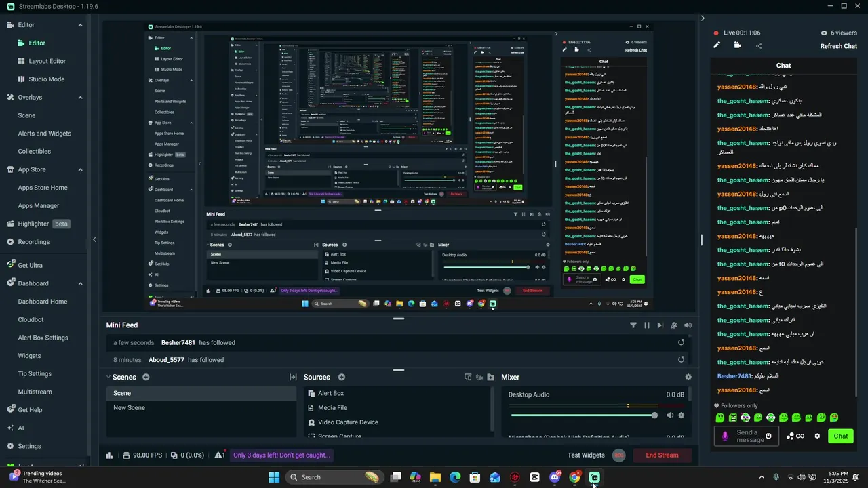Select Media File source
This screenshot has height=488, width=868.
click(332, 408)
